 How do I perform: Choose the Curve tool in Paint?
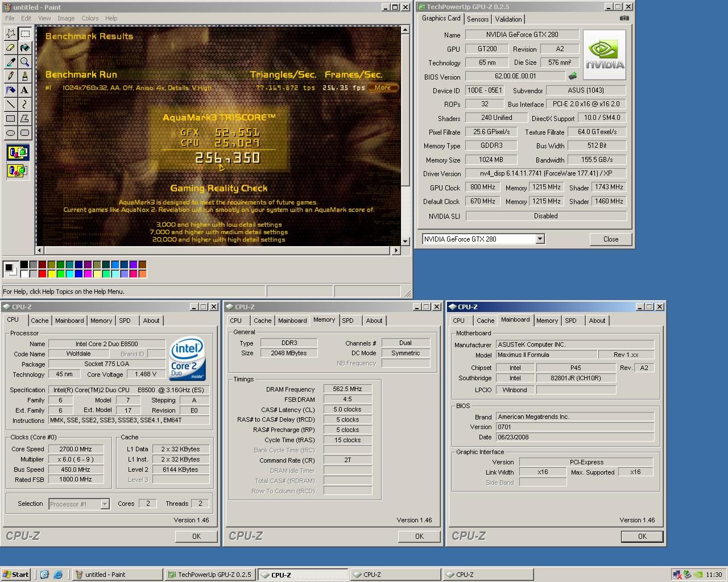(25, 105)
